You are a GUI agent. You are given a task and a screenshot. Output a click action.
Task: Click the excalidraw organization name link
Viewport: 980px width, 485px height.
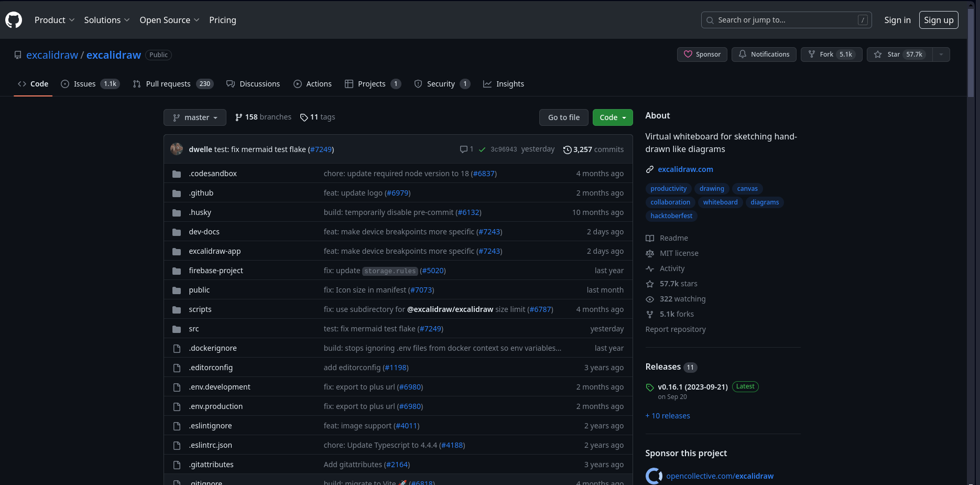point(52,55)
